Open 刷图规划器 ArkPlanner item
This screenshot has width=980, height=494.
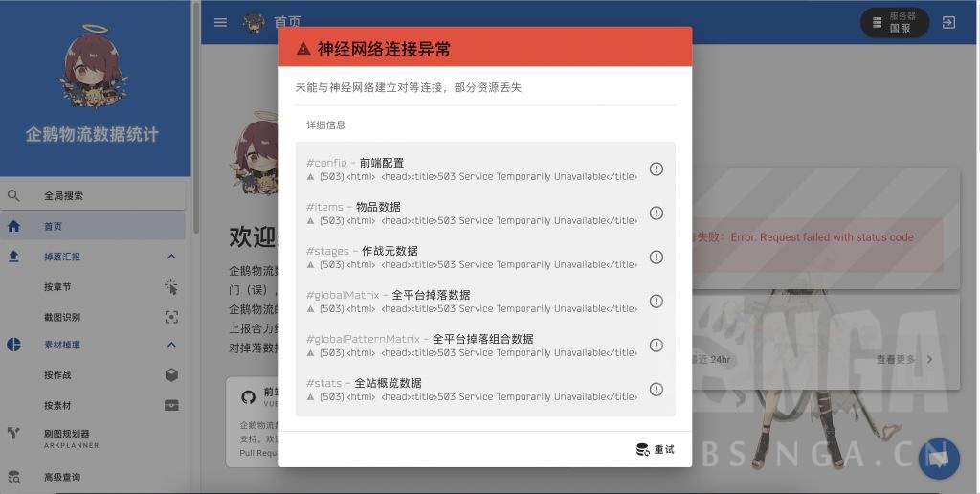click(x=93, y=438)
